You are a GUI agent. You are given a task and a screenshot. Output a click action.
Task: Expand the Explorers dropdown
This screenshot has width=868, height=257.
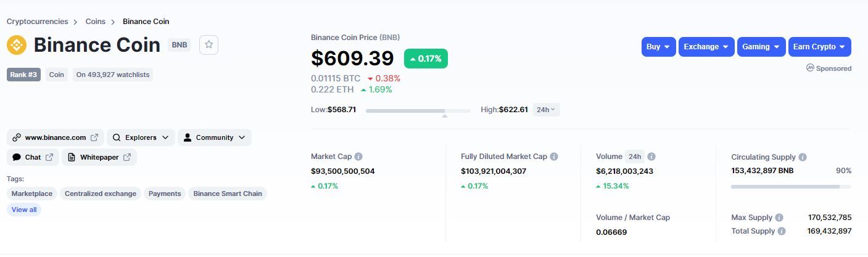pyautogui.click(x=141, y=137)
